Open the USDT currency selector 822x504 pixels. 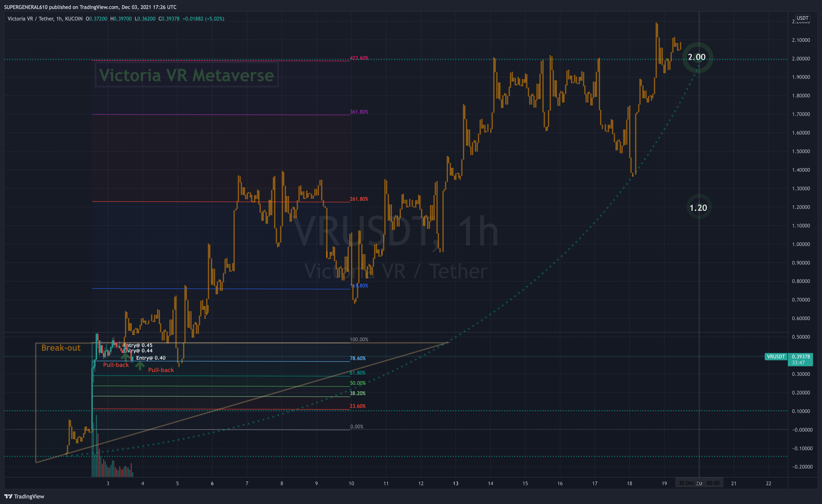[802, 18]
